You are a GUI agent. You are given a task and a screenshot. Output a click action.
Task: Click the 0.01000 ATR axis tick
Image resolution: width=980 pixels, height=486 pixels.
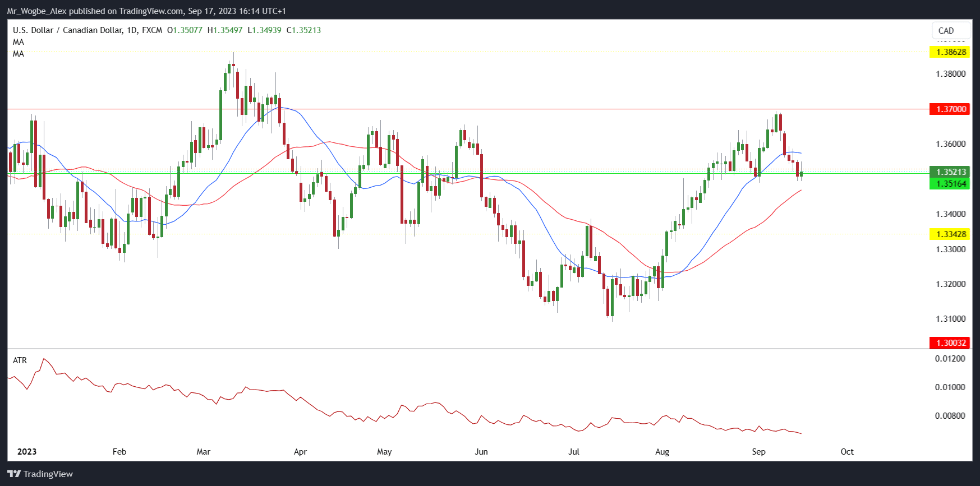coord(950,387)
